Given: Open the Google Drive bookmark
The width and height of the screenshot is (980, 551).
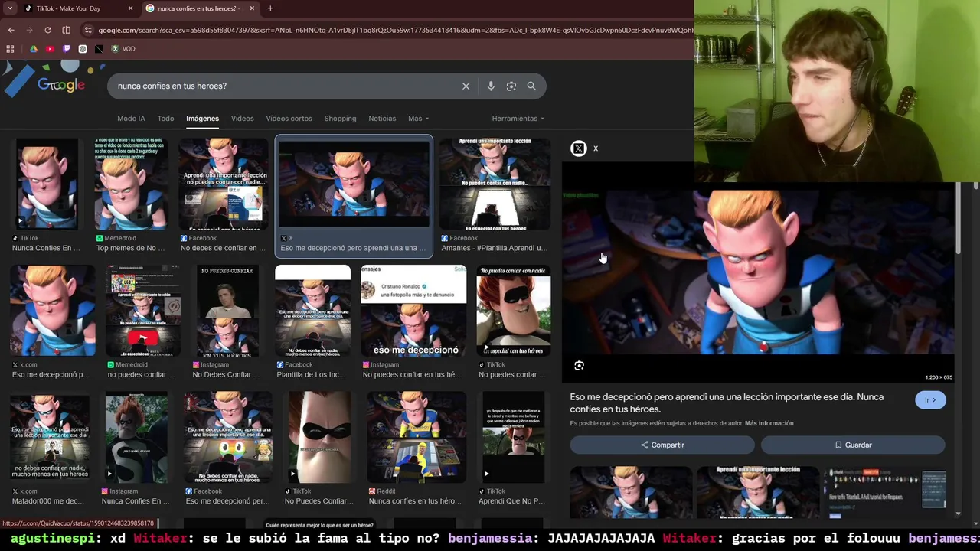Looking at the screenshot, I should point(34,49).
